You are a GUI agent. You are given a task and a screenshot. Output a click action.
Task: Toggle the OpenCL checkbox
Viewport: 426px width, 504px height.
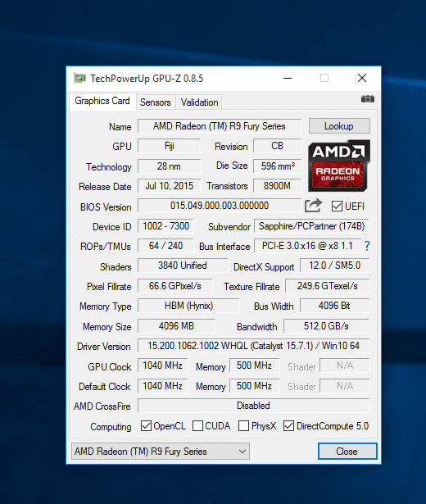point(146,426)
